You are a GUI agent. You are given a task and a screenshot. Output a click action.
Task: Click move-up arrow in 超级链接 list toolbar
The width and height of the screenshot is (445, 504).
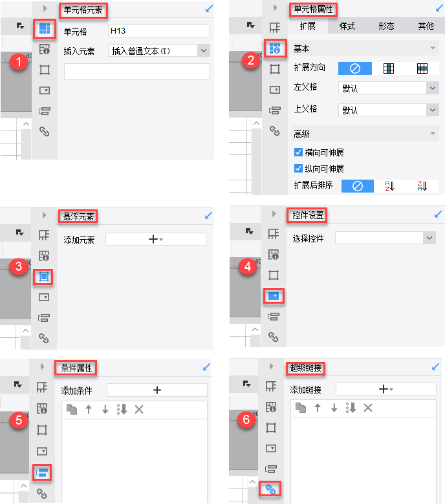(318, 408)
